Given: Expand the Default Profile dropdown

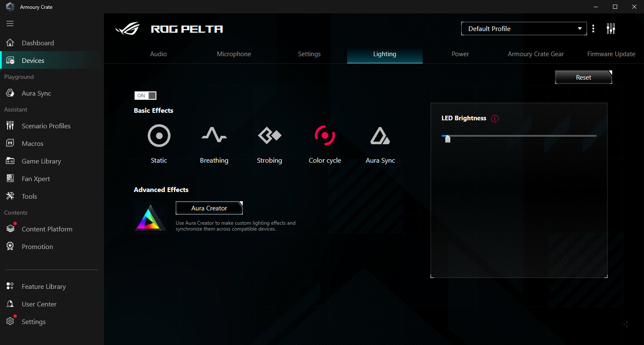Looking at the screenshot, I should pyautogui.click(x=524, y=29).
